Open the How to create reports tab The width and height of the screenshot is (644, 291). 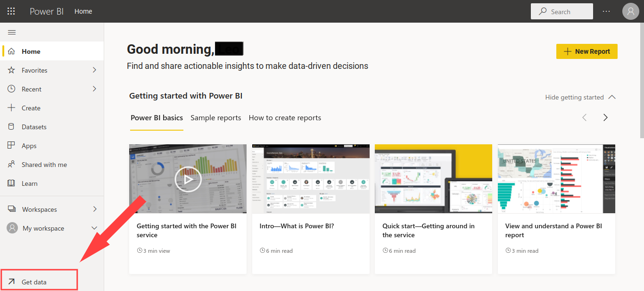[285, 117]
